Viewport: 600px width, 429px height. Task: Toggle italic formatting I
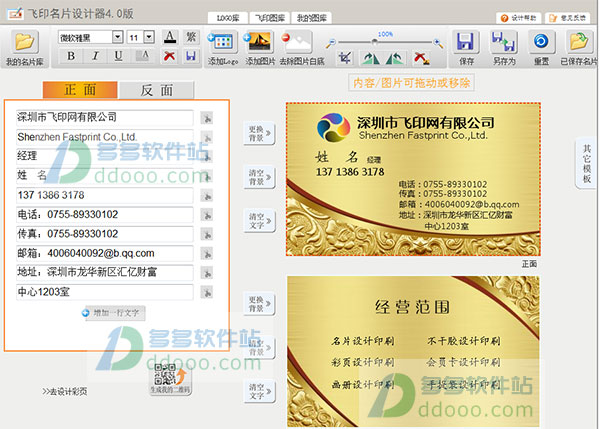(95, 56)
